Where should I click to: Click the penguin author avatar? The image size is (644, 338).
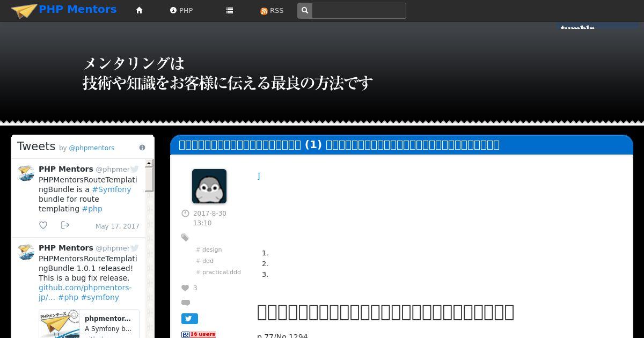coord(209,186)
